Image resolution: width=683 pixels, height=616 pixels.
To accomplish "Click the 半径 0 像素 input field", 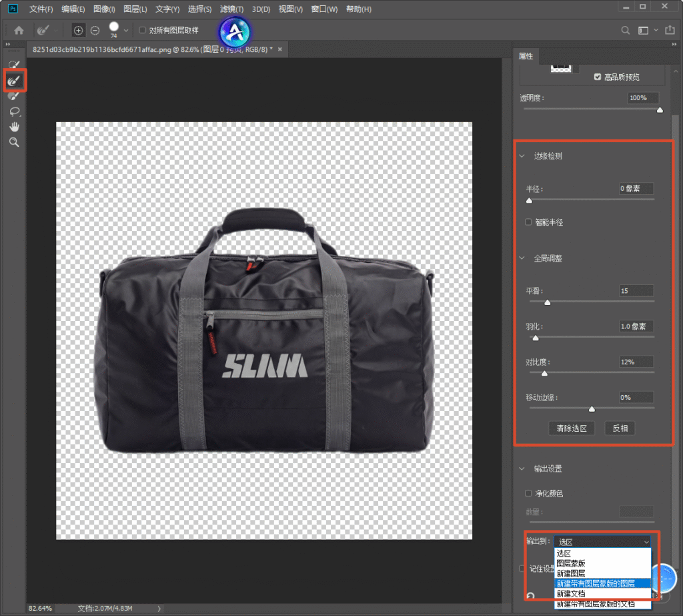I will point(636,188).
